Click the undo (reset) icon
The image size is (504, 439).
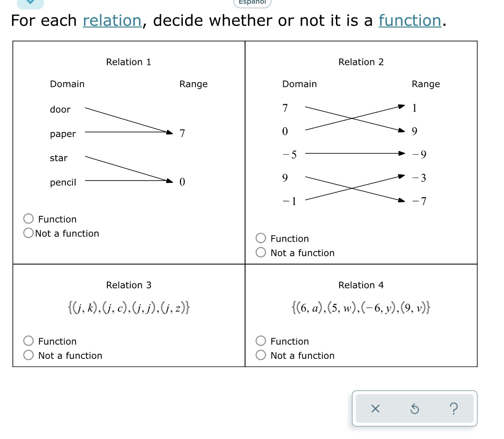[x=414, y=409]
